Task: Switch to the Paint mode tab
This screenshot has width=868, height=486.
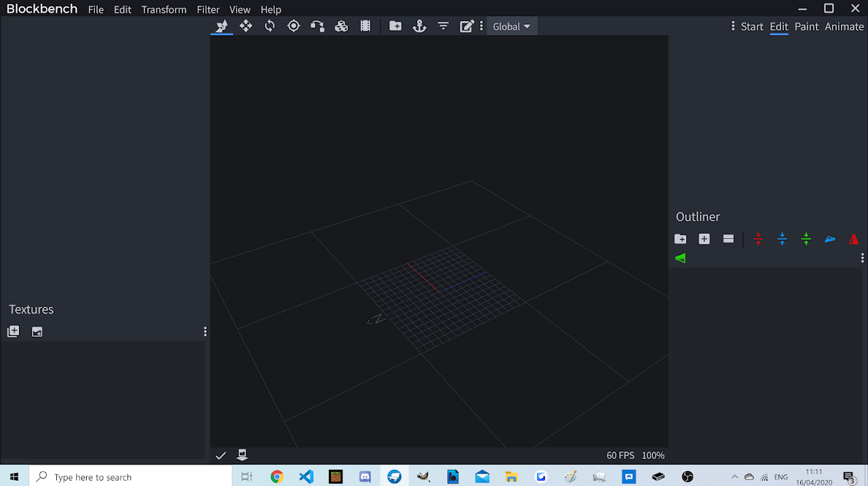Action: (806, 26)
